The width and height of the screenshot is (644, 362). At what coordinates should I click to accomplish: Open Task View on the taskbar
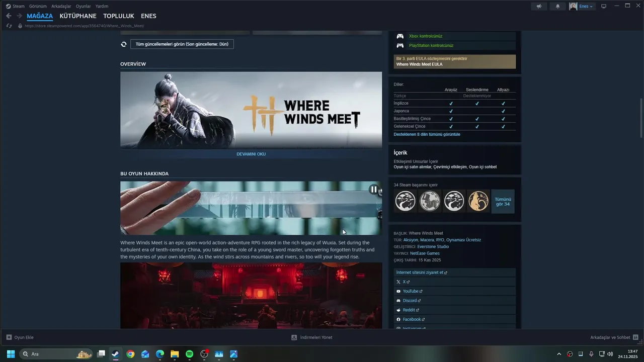coord(101,354)
